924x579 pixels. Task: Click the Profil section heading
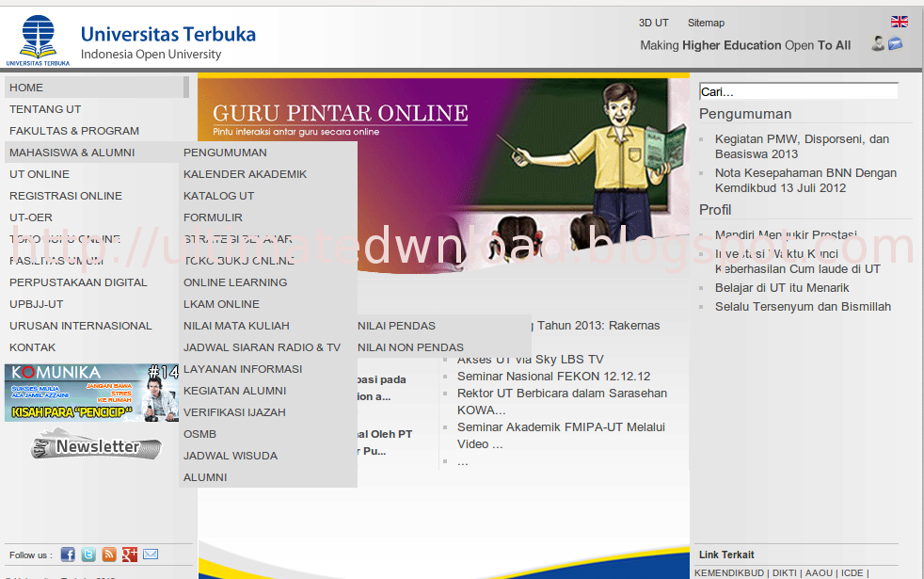(715, 210)
